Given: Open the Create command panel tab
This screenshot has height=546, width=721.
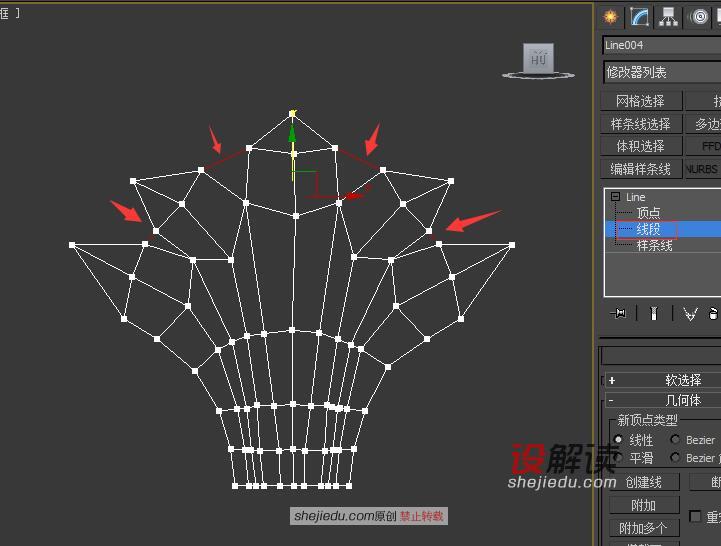Looking at the screenshot, I should [x=611, y=17].
